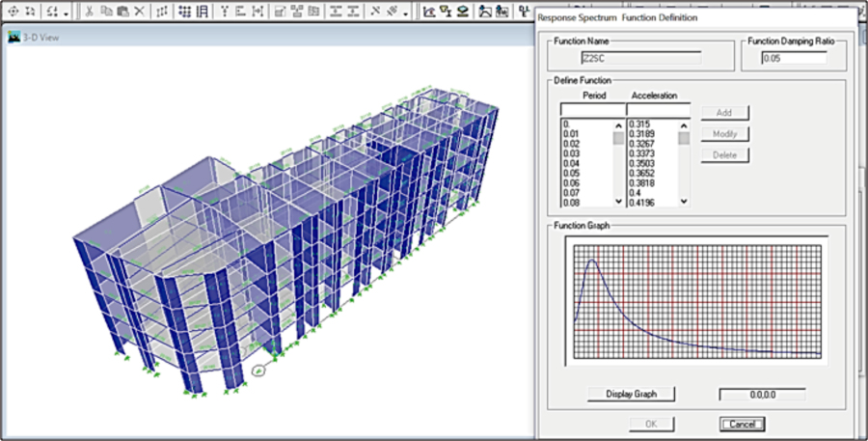Click the Copy icon in toolbar
This screenshot has width=868, height=441.
[x=106, y=11]
